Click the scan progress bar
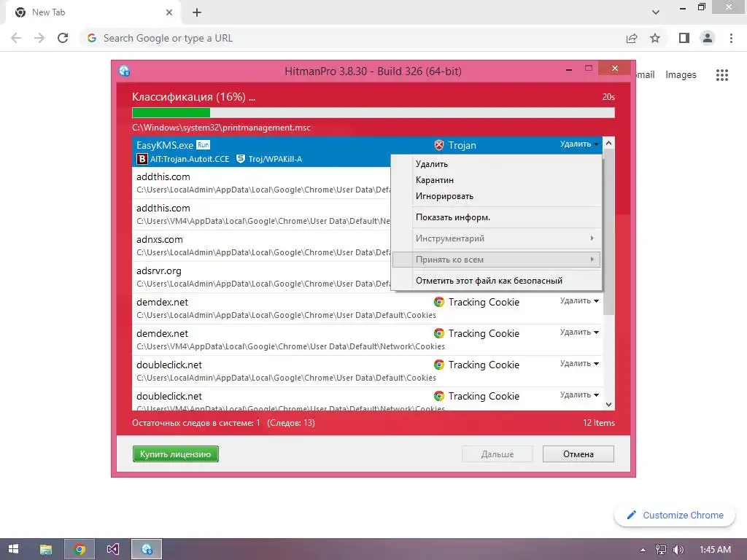 point(373,112)
